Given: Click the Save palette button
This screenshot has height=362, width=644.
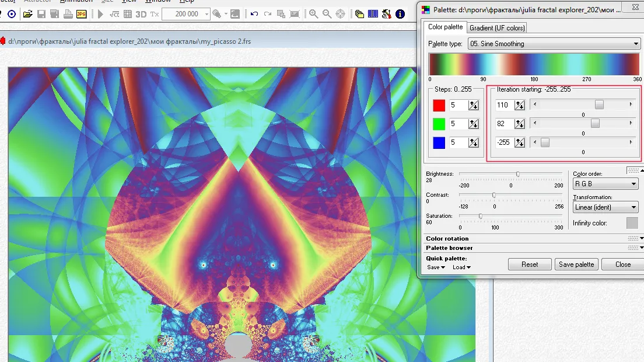Looking at the screenshot, I should pos(576,264).
